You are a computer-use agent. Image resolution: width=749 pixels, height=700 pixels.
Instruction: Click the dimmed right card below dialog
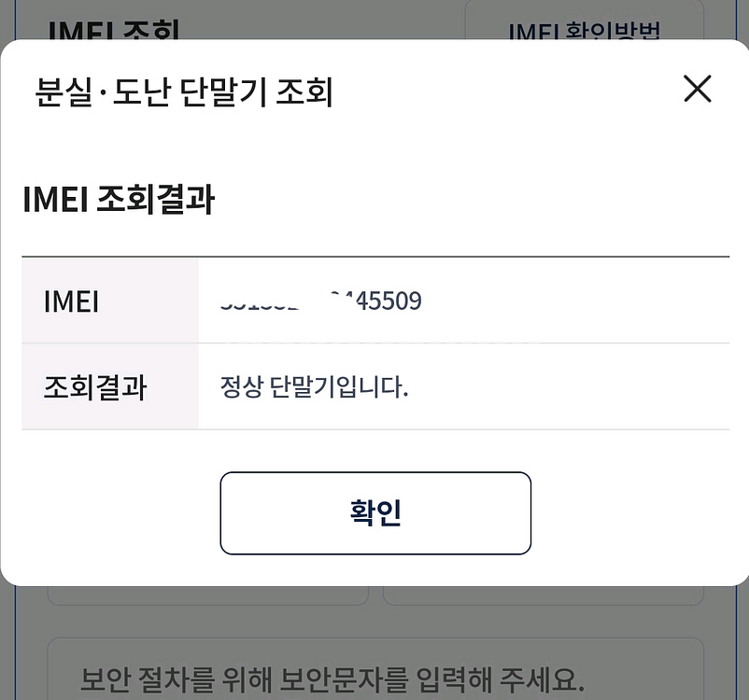click(544, 595)
